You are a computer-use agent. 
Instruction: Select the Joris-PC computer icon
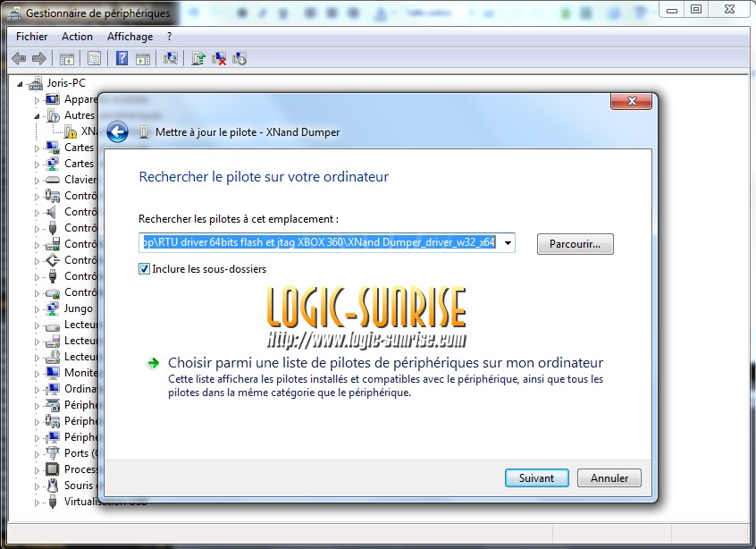35,83
